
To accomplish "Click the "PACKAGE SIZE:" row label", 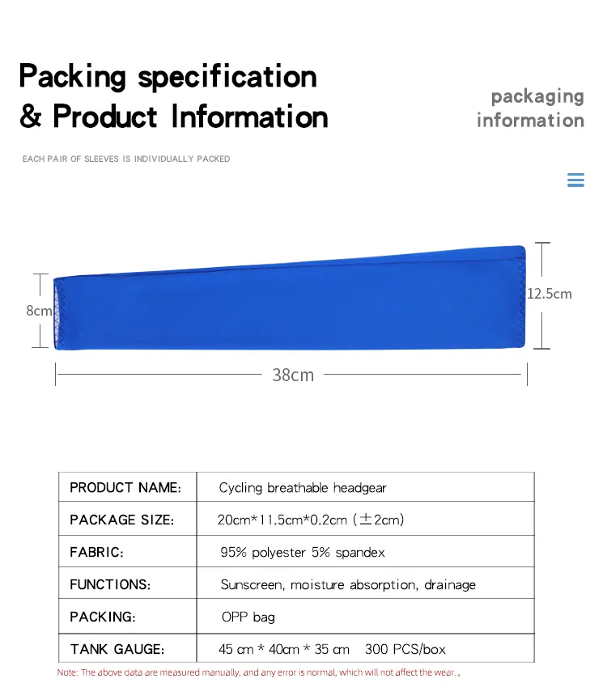I will pos(121,520).
